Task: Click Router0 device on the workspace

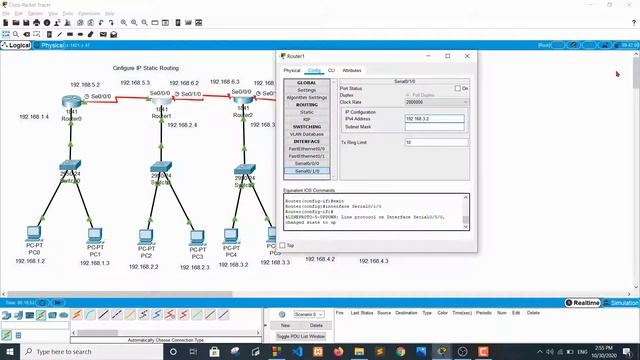Action: 71,102
